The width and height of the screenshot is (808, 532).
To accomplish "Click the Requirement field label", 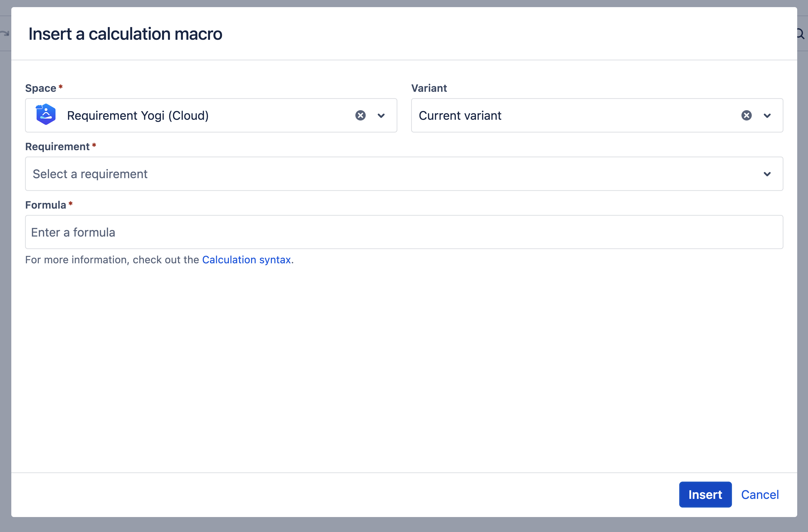I will [x=57, y=146].
